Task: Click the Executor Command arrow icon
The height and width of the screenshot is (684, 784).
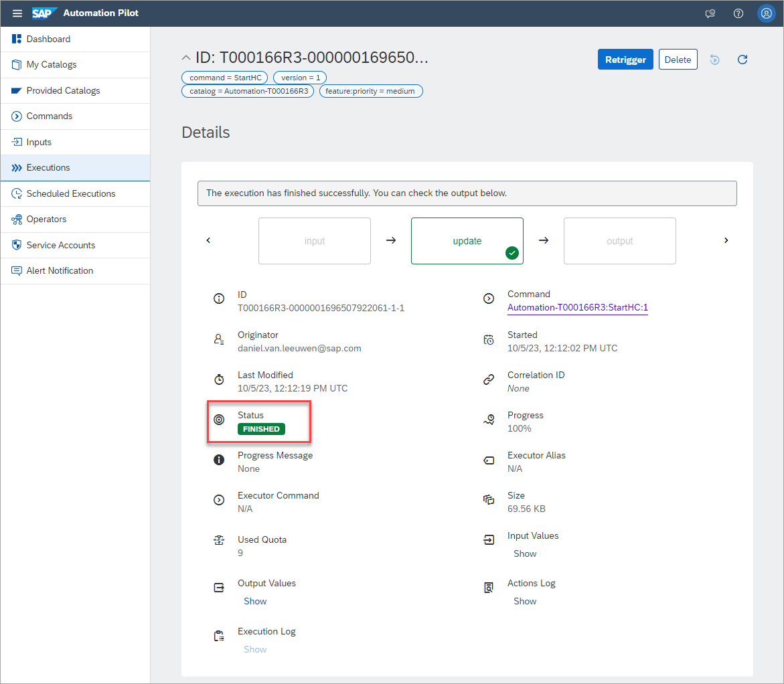Action: [x=219, y=500]
